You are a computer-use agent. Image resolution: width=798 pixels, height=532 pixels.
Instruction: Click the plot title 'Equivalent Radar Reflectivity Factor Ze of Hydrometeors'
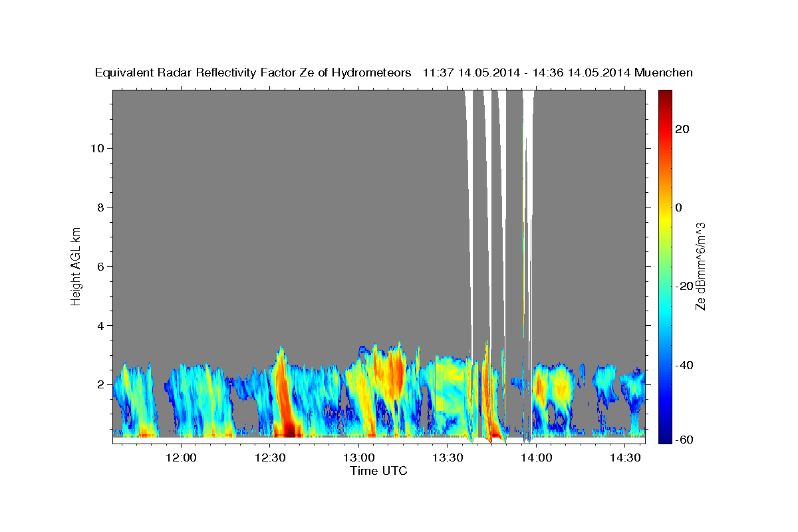pyautogui.click(x=253, y=73)
